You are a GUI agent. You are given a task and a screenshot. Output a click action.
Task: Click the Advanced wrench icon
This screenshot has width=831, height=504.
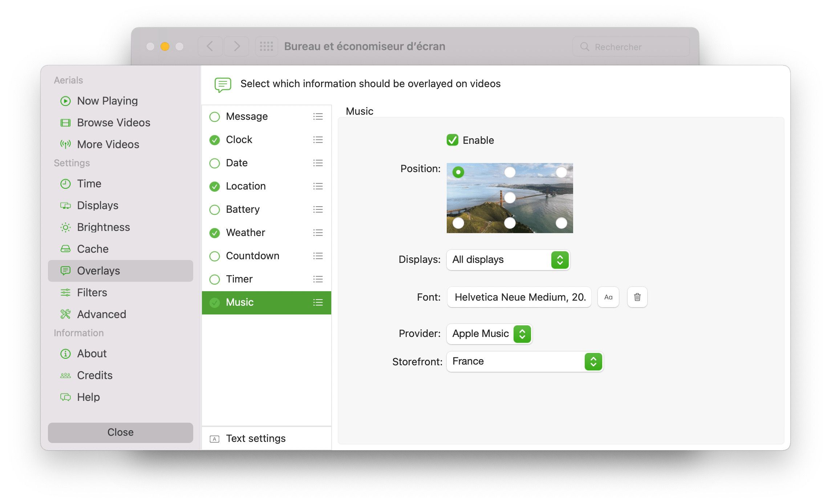pos(66,314)
